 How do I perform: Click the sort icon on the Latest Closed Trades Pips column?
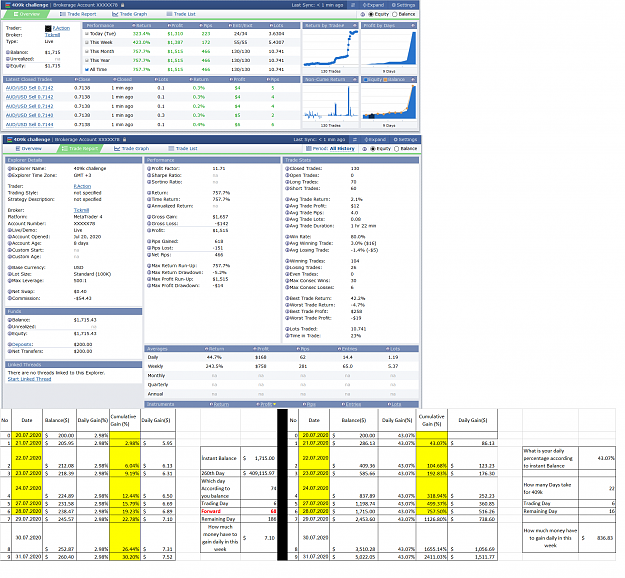(268, 80)
